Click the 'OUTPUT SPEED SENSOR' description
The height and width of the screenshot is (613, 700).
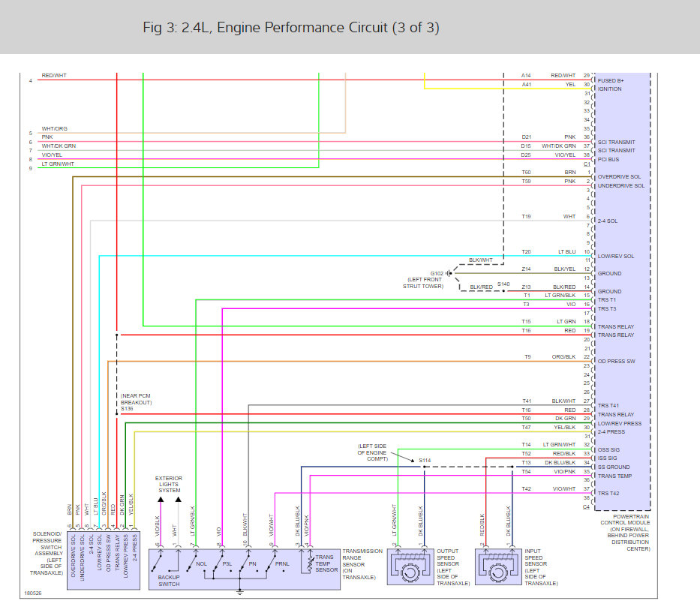click(453, 567)
